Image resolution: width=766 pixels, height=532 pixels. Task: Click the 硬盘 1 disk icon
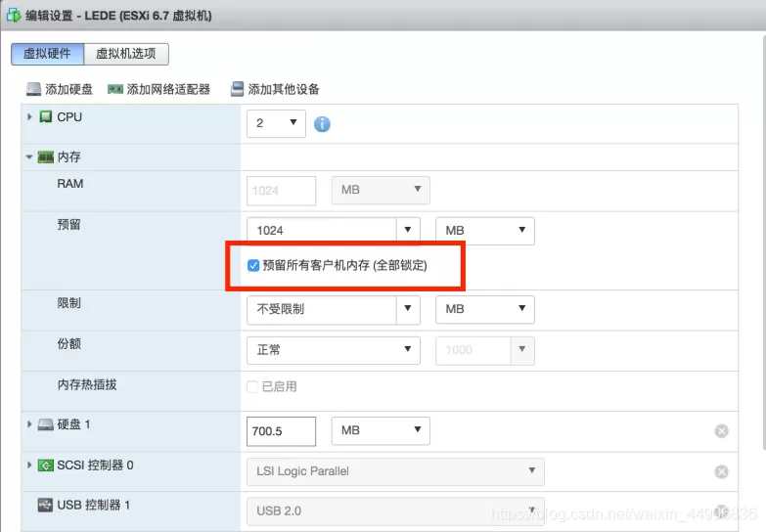click(x=45, y=424)
